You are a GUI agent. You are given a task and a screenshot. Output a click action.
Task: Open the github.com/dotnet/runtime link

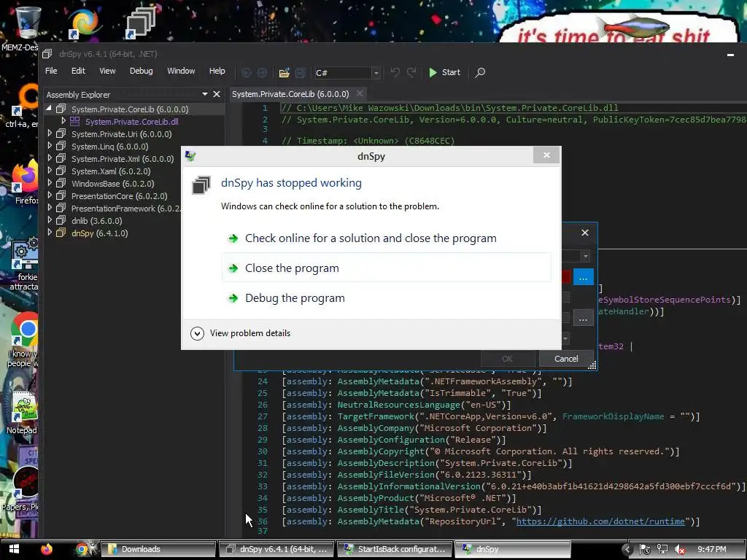[x=600, y=521]
